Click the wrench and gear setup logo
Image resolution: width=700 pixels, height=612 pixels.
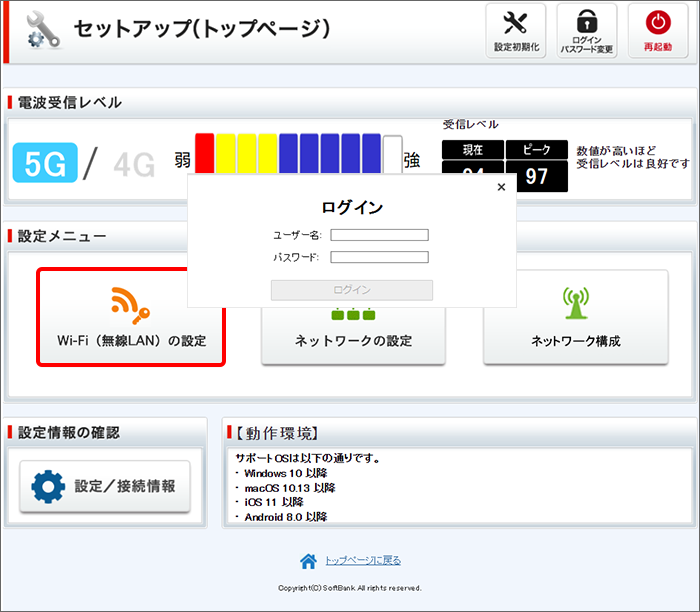point(43,30)
